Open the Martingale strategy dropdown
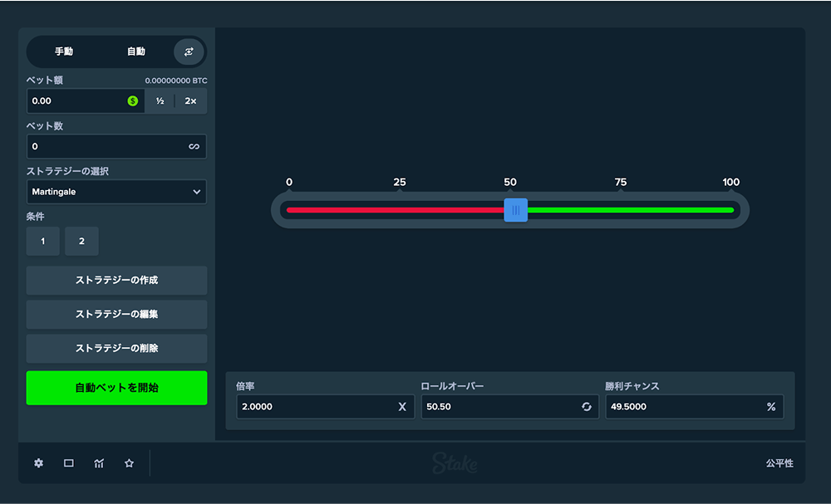 tap(116, 192)
